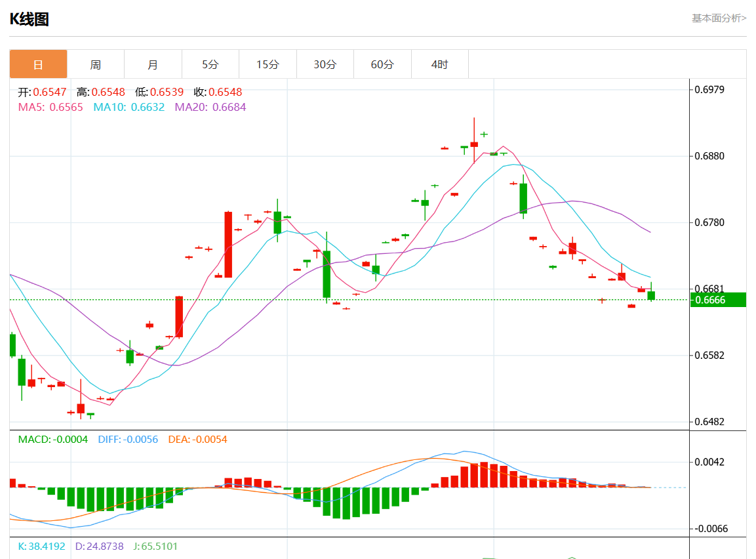Click the MA20 indicator label
This screenshot has height=559, width=756.
[x=210, y=107]
